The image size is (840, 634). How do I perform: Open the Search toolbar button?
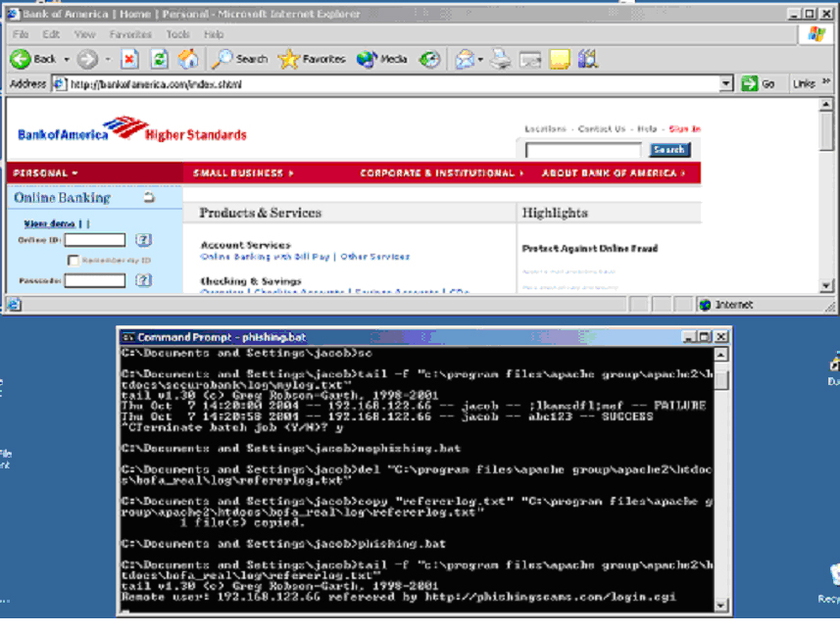(x=240, y=59)
